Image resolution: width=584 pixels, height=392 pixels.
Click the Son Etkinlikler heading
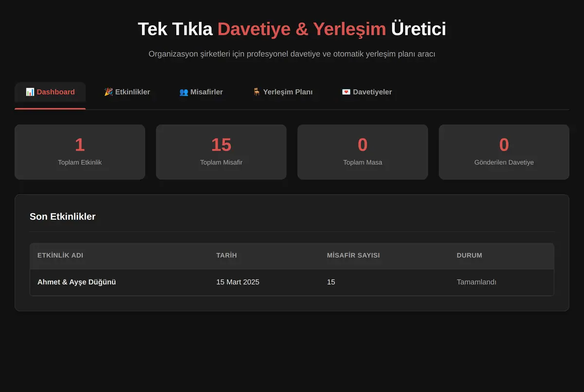tap(63, 216)
